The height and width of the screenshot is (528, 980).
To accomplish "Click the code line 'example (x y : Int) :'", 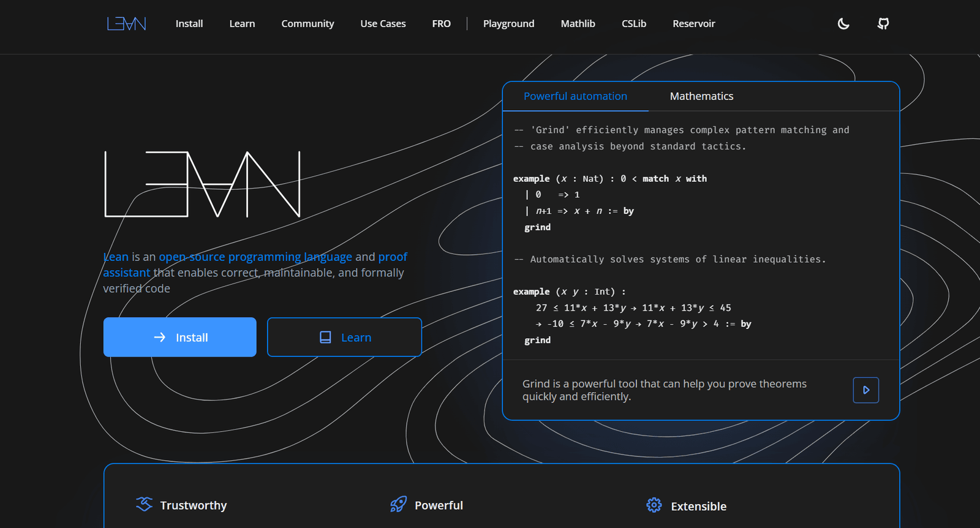I will tap(570, 292).
